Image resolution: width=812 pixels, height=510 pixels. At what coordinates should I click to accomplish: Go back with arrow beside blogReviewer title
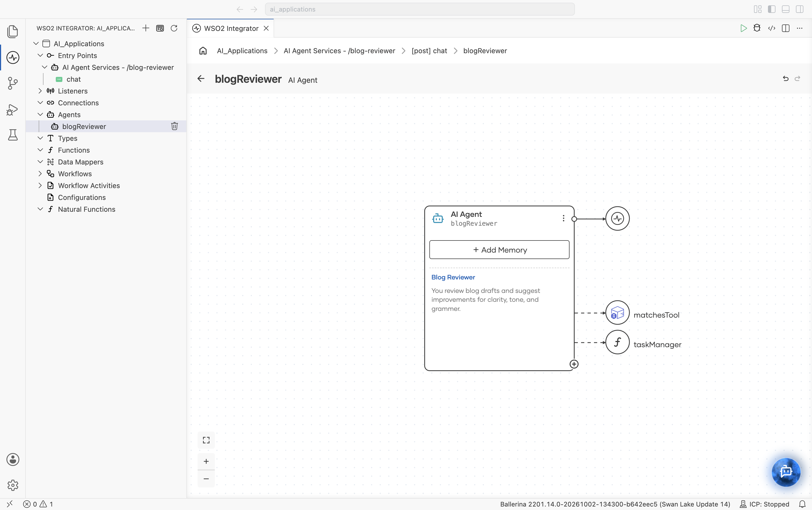coord(201,78)
